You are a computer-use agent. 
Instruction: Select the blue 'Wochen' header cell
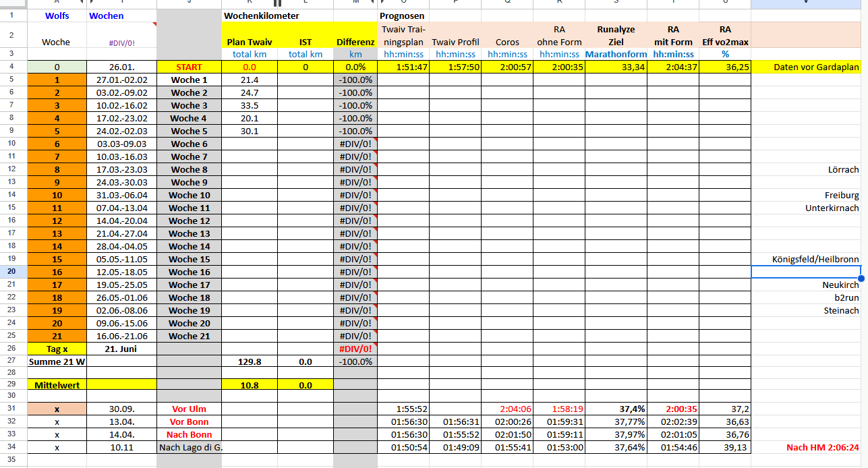[x=121, y=16]
